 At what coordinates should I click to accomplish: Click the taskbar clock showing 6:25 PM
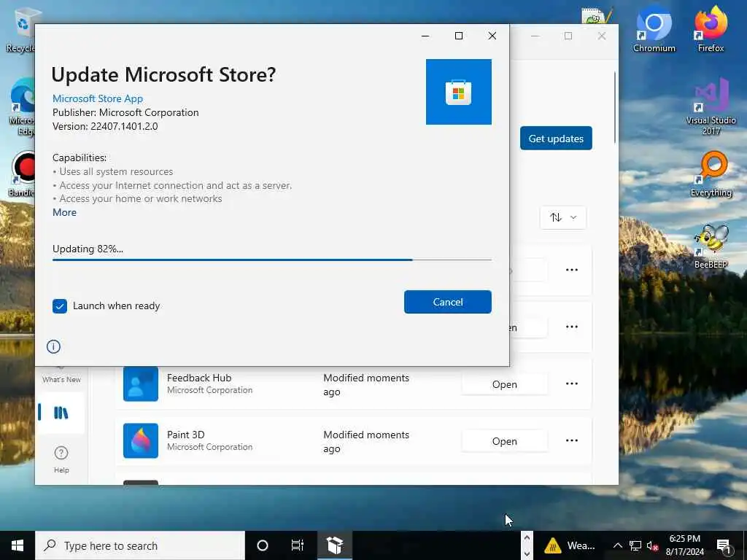click(x=684, y=545)
